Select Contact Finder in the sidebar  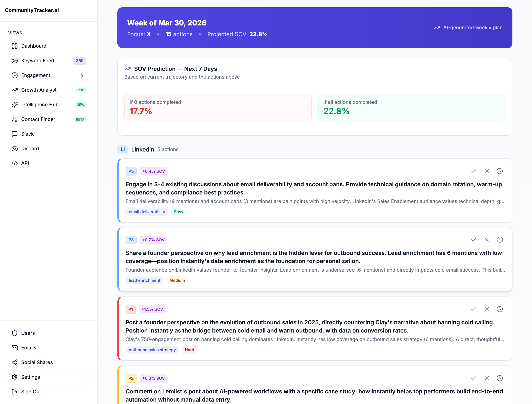pyautogui.click(x=49, y=119)
